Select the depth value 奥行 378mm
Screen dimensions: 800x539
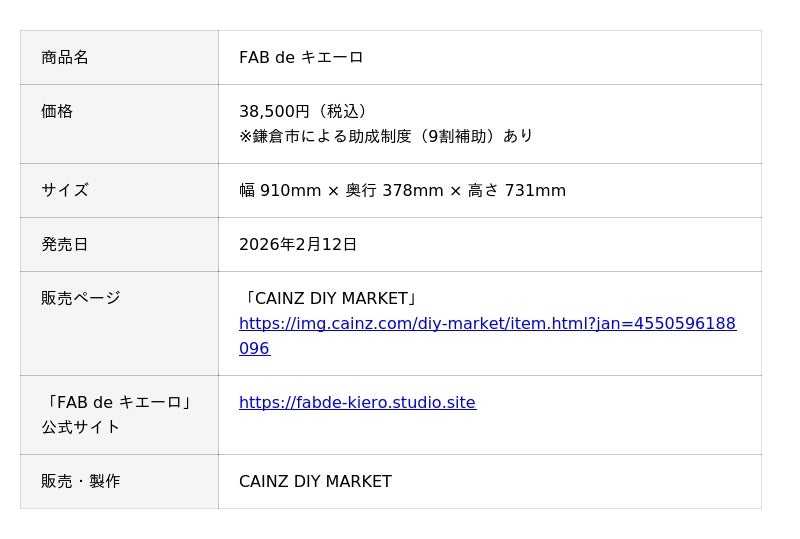(x=394, y=191)
